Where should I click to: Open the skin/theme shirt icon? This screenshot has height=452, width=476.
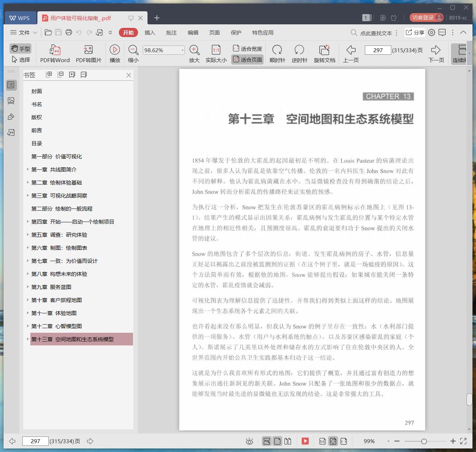click(x=394, y=18)
